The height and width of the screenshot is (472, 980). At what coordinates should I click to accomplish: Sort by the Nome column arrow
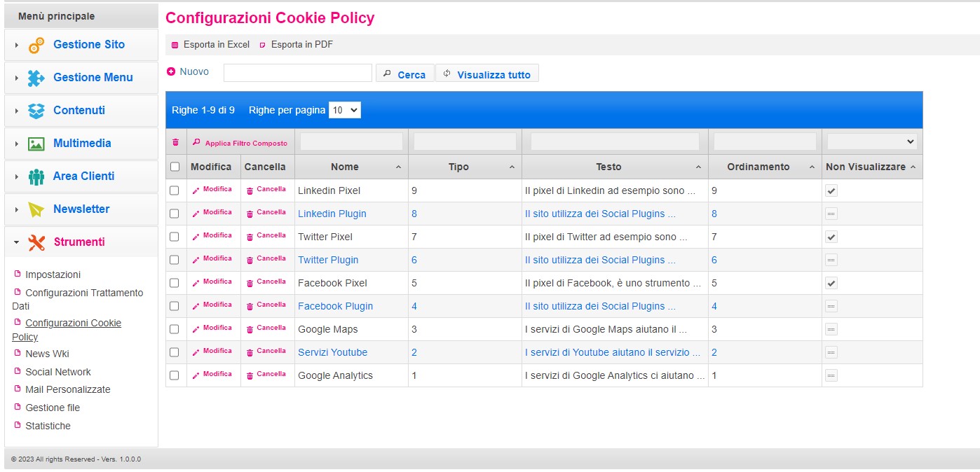click(x=399, y=167)
